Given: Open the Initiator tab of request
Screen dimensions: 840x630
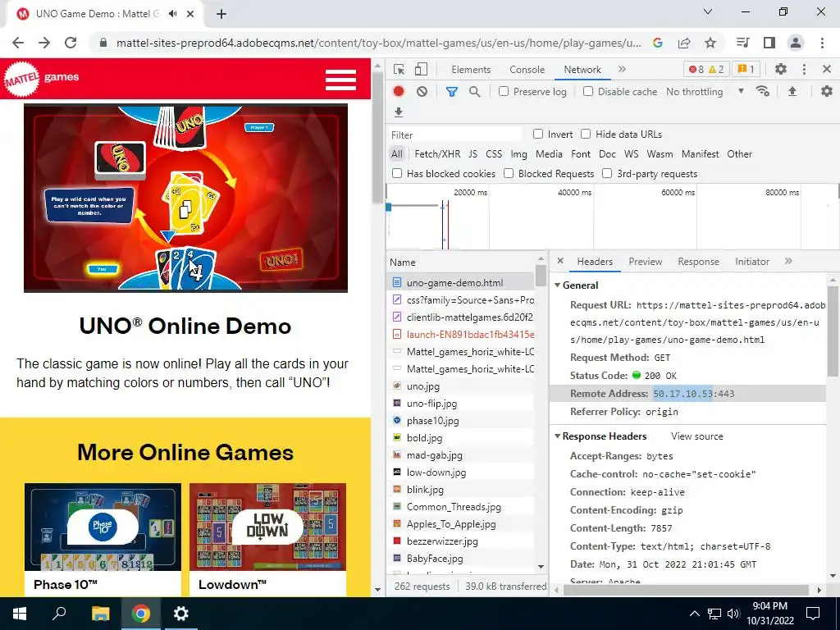Looking at the screenshot, I should coord(752,262).
